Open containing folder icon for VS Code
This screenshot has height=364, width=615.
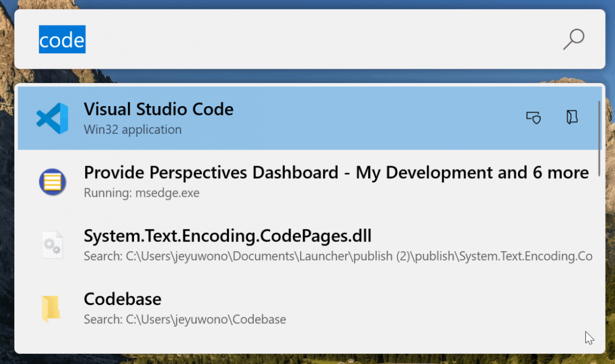coord(572,118)
